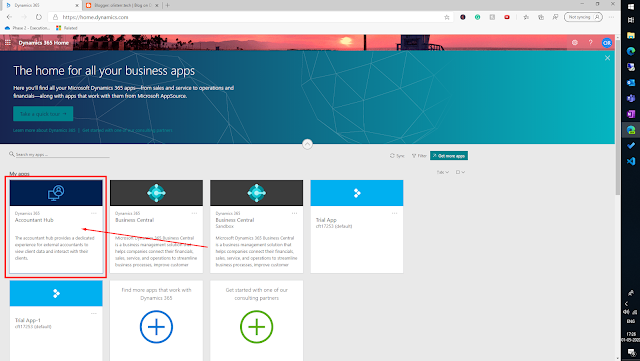Close the welcome banner with X
Screen dimensions: 640x361
click(607, 58)
